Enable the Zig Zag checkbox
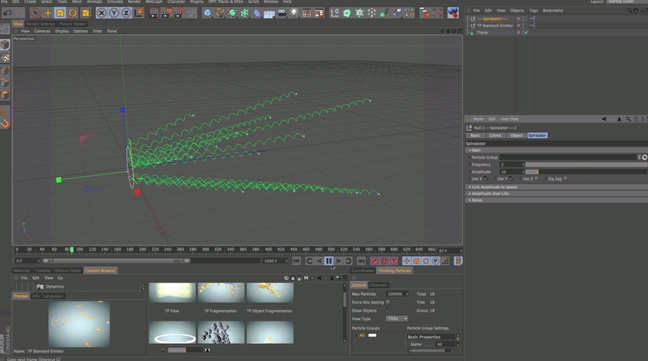Viewport: 648px width, 361px height. pos(565,178)
